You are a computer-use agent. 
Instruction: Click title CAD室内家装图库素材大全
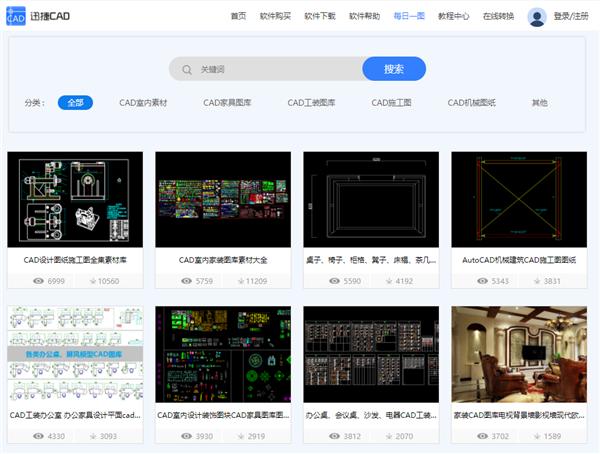tap(223, 260)
